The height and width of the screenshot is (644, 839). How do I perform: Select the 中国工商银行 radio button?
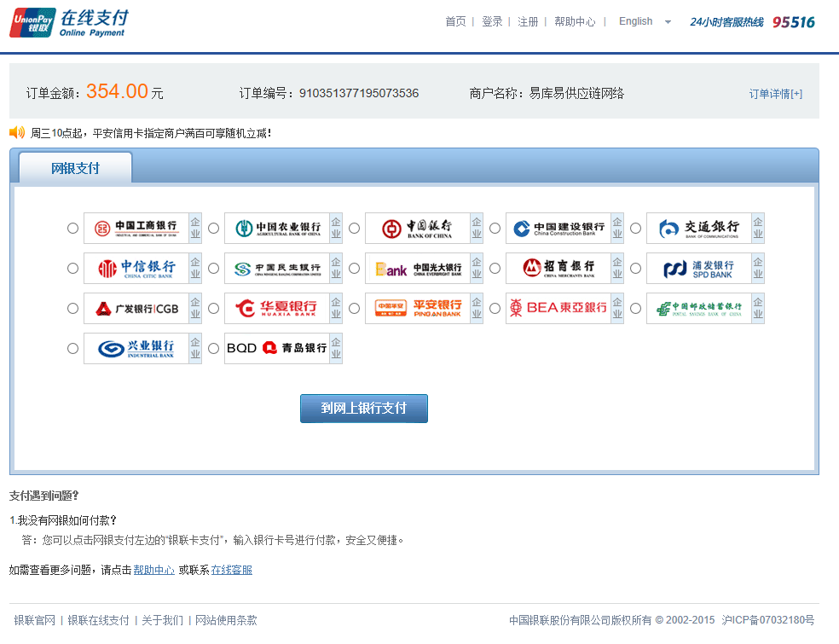(72, 228)
